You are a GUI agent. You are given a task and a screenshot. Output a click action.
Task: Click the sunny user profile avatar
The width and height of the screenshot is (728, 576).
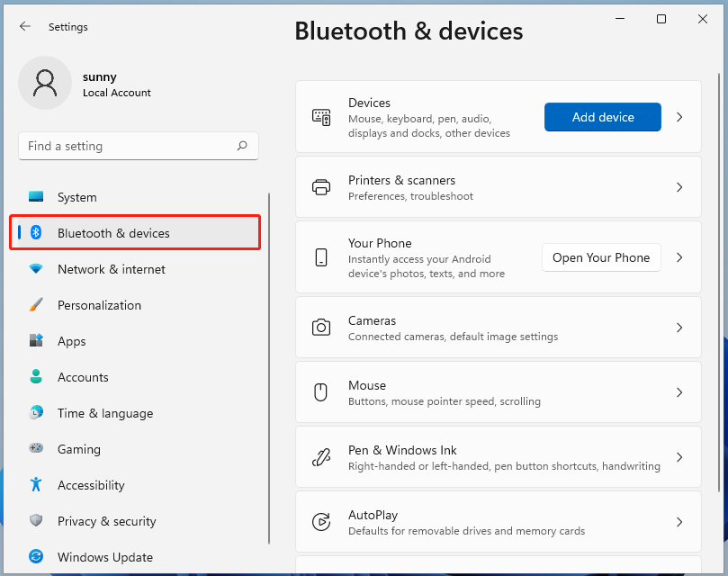(x=45, y=83)
